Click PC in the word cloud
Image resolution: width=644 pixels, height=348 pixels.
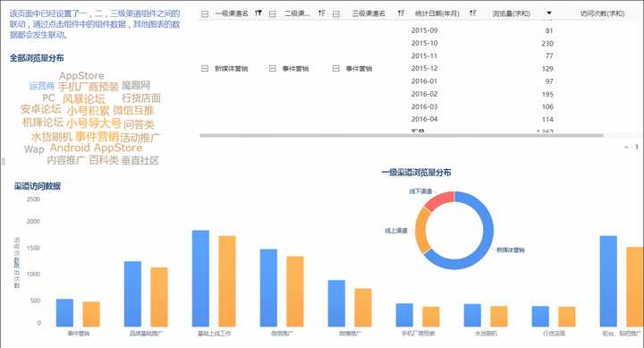(x=48, y=98)
